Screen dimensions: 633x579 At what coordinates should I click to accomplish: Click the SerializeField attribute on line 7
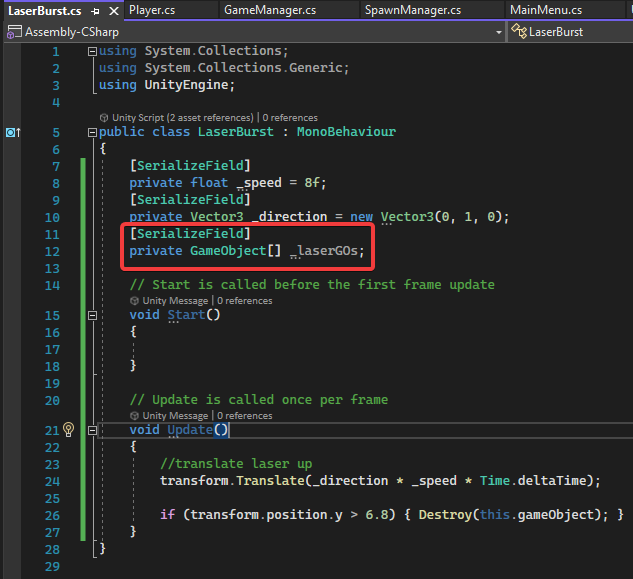tap(190, 166)
